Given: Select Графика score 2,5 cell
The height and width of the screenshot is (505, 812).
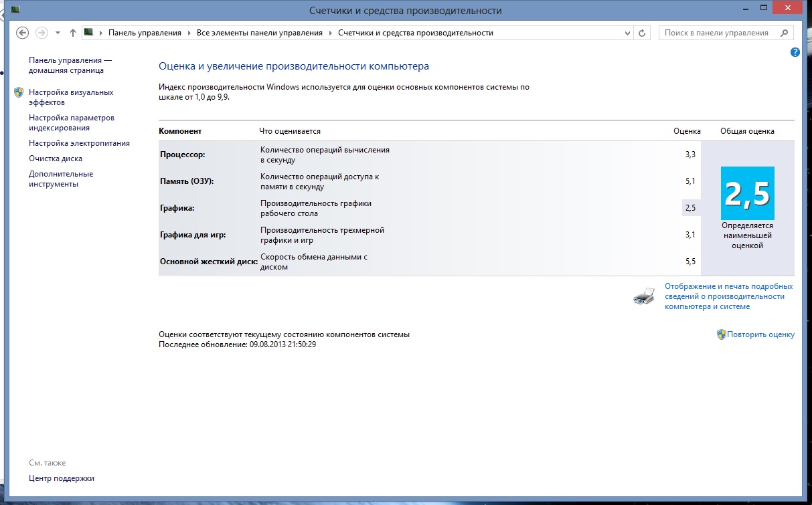Looking at the screenshot, I should [690, 208].
